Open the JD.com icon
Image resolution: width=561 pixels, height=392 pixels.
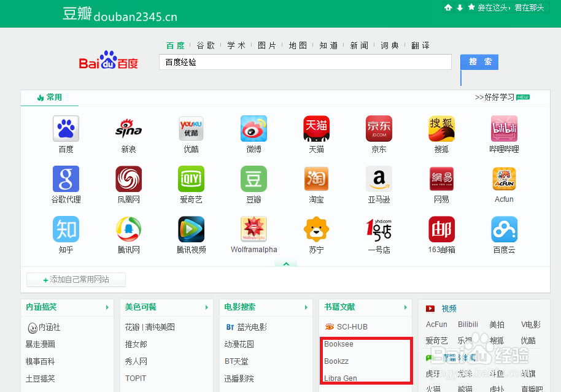(x=379, y=128)
